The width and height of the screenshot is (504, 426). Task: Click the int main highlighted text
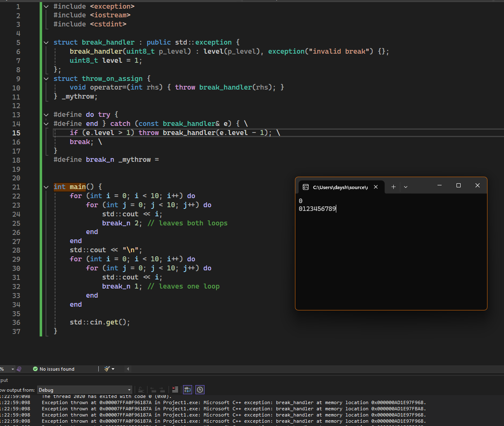point(70,187)
